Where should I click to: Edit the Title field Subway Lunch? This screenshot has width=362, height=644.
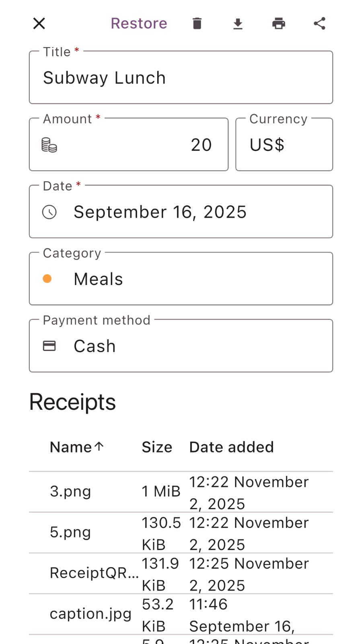point(181,78)
